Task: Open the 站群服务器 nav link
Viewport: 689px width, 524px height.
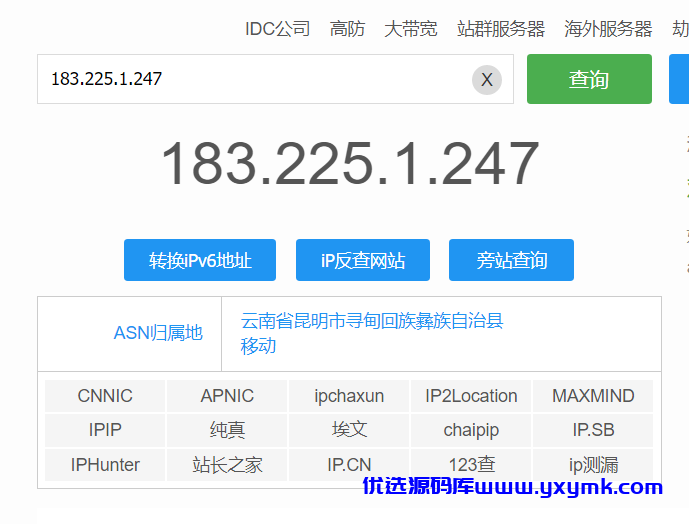Action: 501,29
